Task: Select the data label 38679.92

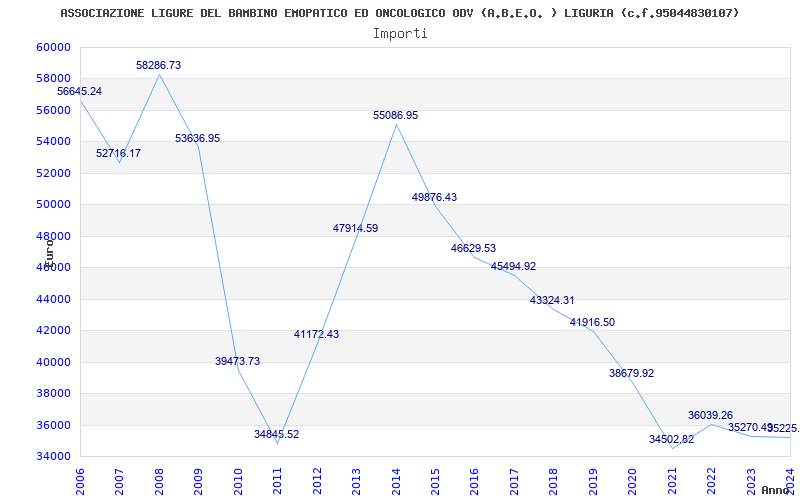Action: [x=632, y=373]
